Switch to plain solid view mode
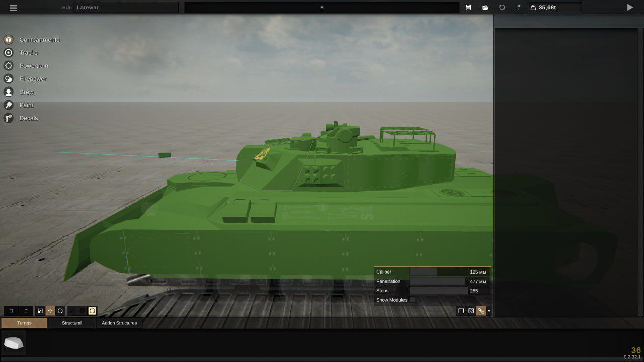The width and height of the screenshot is (644, 362). [x=461, y=311]
